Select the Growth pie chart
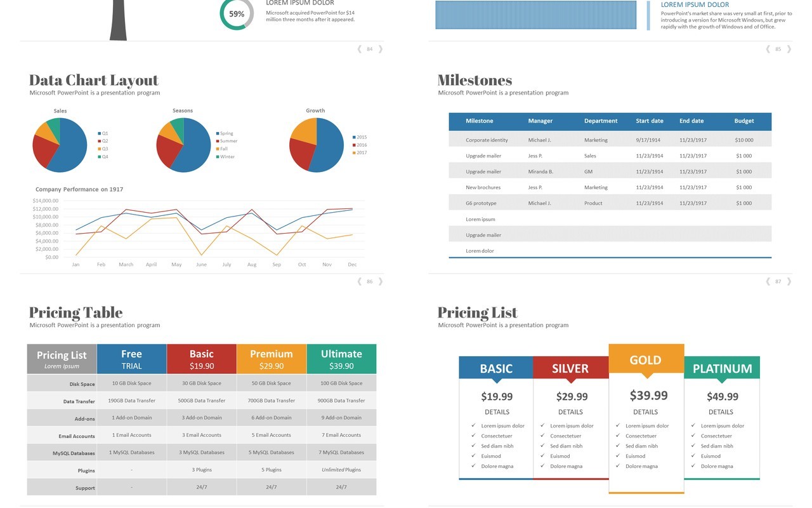This screenshot has height=508, width=812. tap(317, 145)
